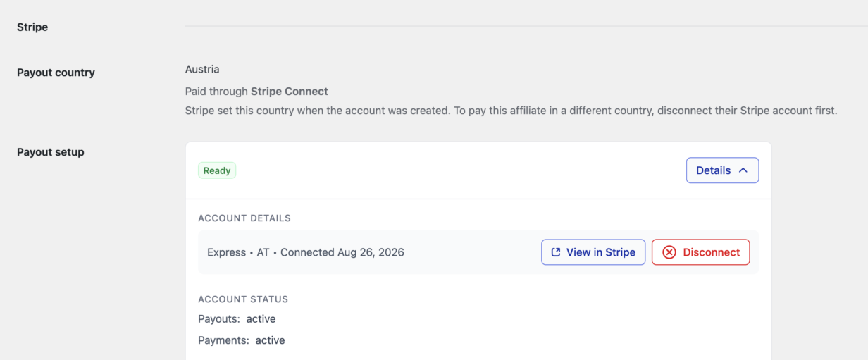The image size is (868, 360).
Task: Disconnect the Stripe account
Action: coord(700,252)
